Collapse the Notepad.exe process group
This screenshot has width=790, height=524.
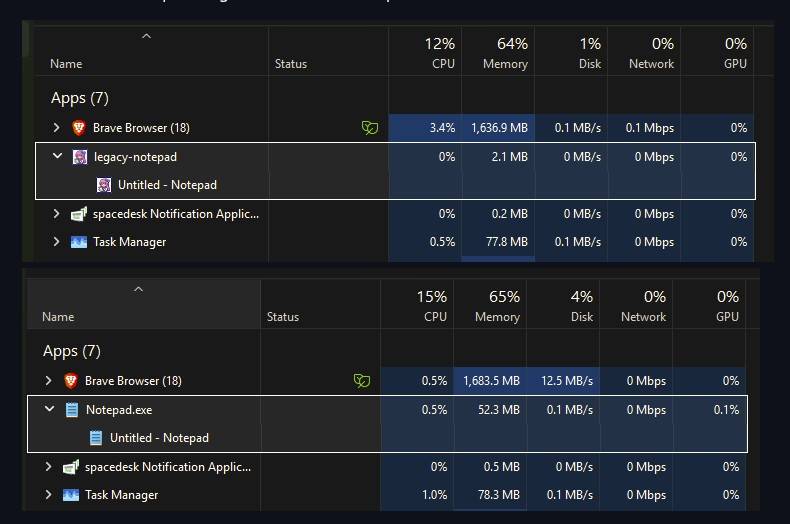click(49, 410)
